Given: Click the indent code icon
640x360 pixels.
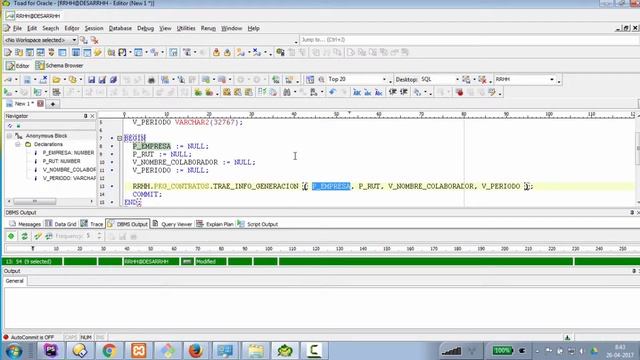Looking at the screenshot, I should [x=393, y=92].
